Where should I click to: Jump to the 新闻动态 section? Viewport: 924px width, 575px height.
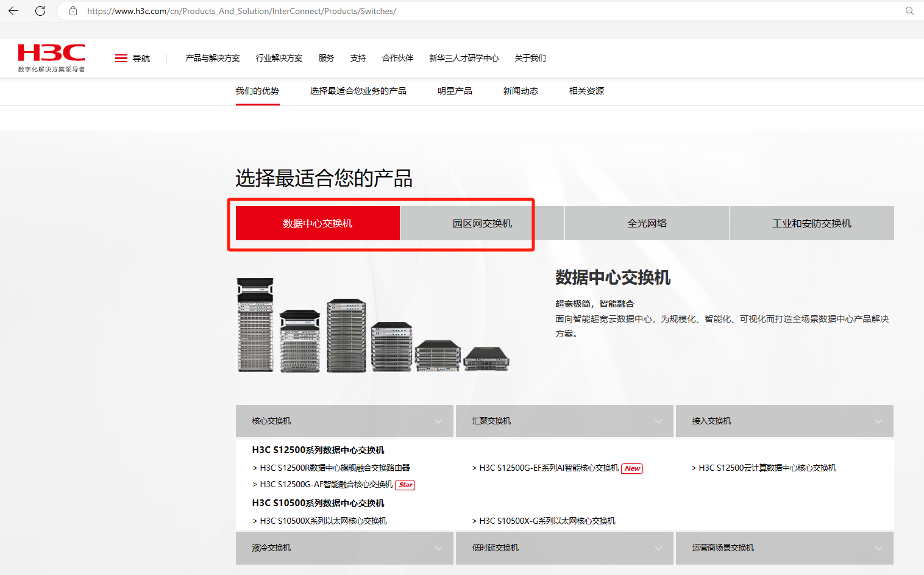pyautogui.click(x=521, y=91)
